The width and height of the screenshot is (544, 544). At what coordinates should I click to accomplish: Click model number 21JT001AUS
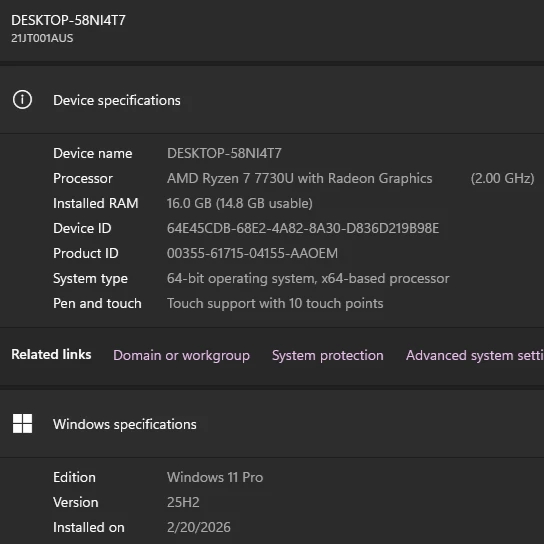click(x=42, y=38)
